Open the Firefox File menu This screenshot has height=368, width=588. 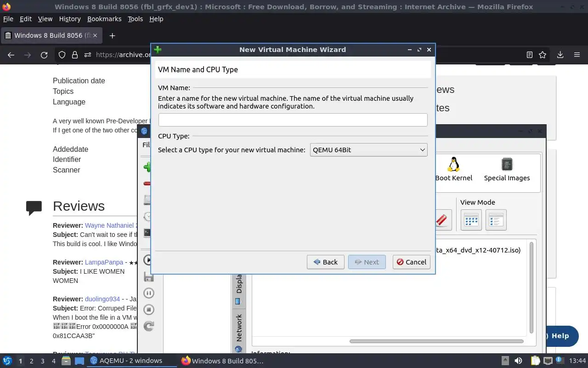(x=8, y=19)
